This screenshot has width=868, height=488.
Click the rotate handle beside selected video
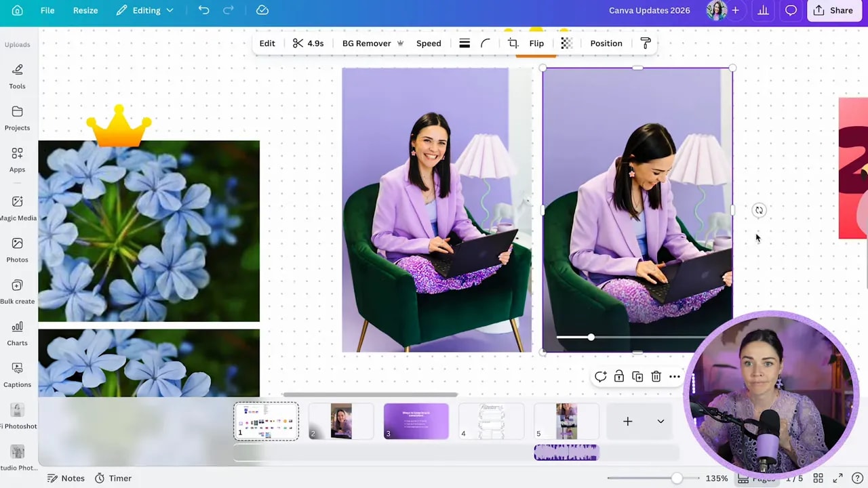[x=759, y=210]
